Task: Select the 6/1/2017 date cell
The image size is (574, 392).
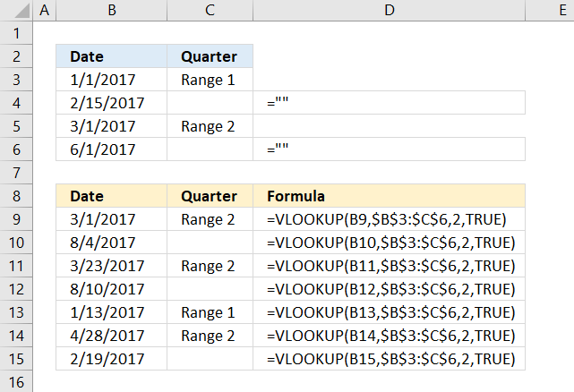Action: (x=112, y=149)
